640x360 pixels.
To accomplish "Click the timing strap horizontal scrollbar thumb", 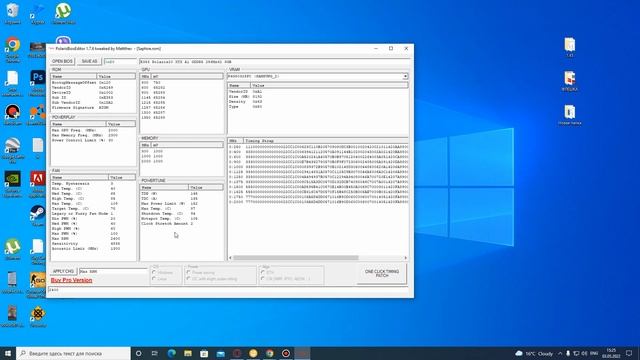I will tap(296, 258).
